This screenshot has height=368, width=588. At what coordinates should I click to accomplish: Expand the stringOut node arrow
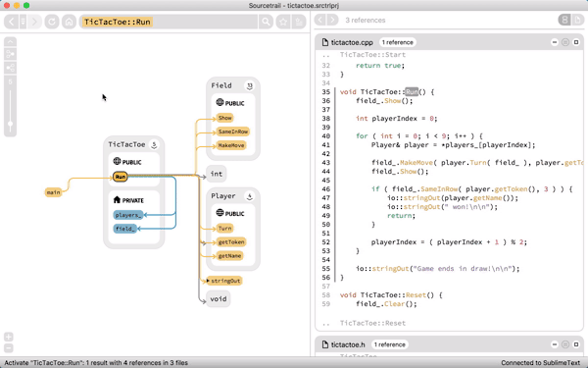(208, 281)
